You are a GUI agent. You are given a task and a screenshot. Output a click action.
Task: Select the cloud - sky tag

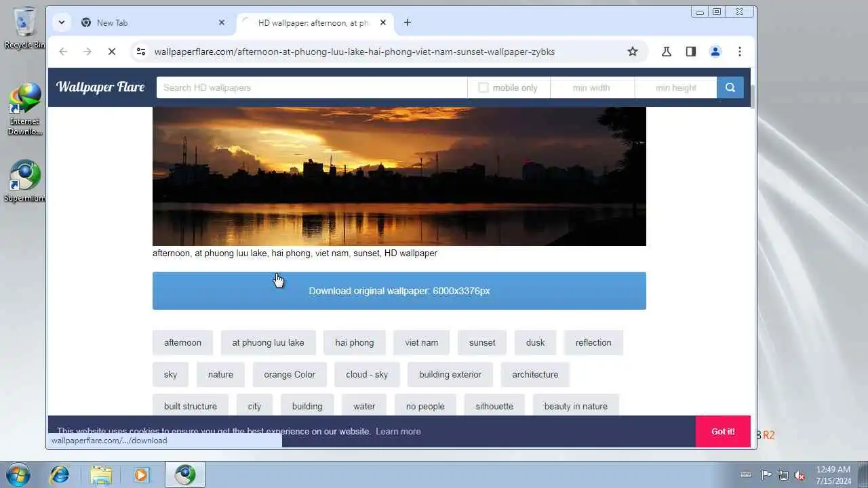(367, 374)
